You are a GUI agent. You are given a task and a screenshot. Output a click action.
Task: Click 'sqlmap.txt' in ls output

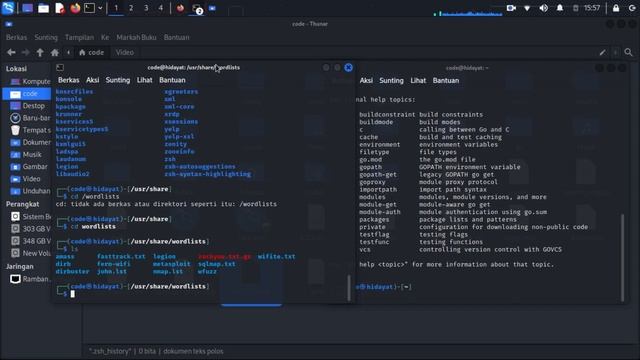point(217,264)
